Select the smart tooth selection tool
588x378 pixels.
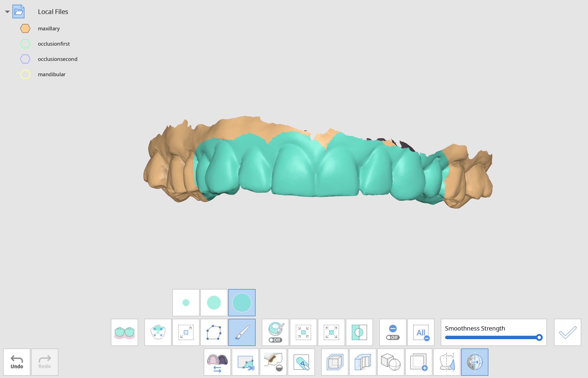[158, 332]
